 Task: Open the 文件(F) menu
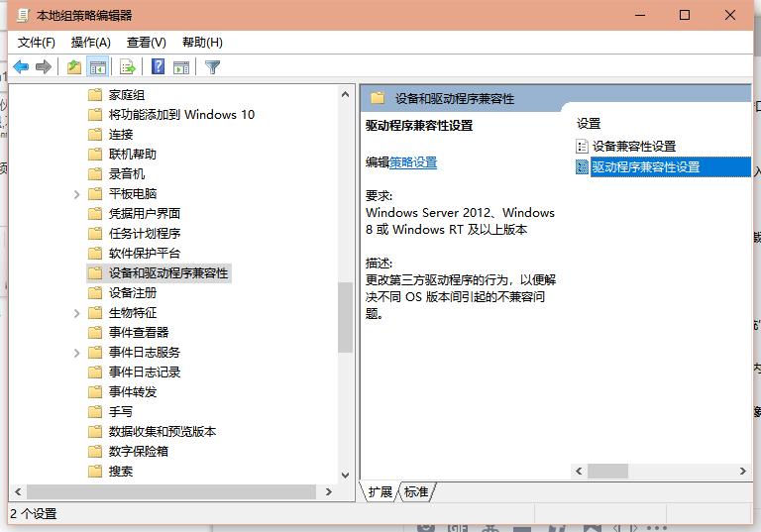click(x=36, y=43)
